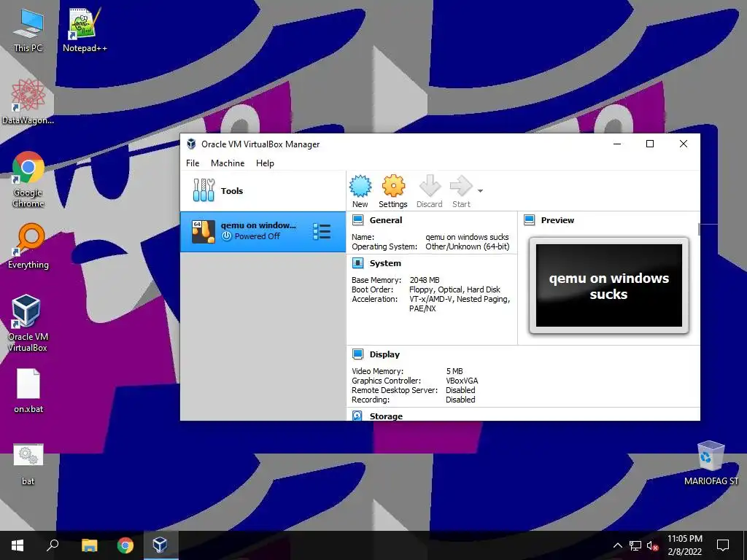Select This PC desktop icon
The width and height of the screenshot is (747, 560).
28,31
